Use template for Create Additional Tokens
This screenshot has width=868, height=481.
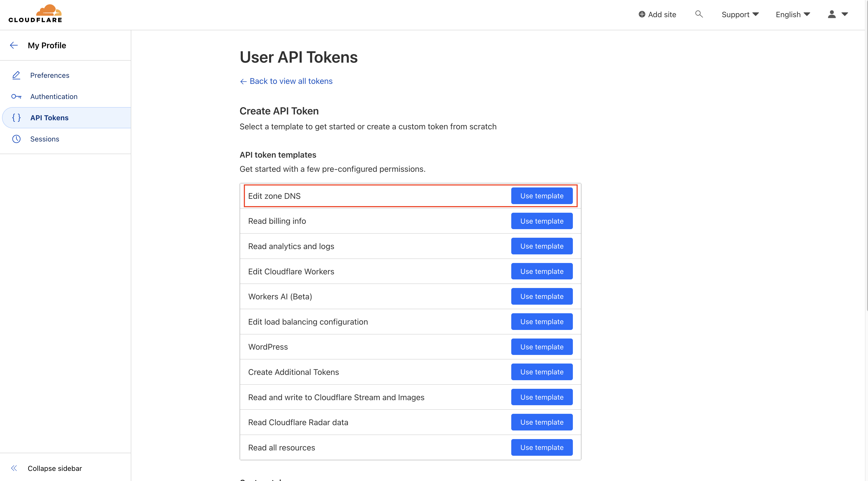542,372
